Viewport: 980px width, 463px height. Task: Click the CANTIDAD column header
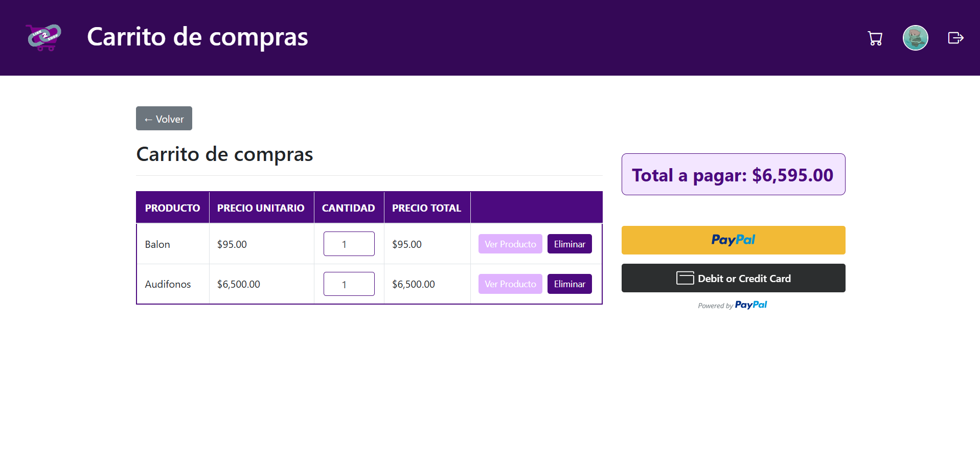(349, 207)
